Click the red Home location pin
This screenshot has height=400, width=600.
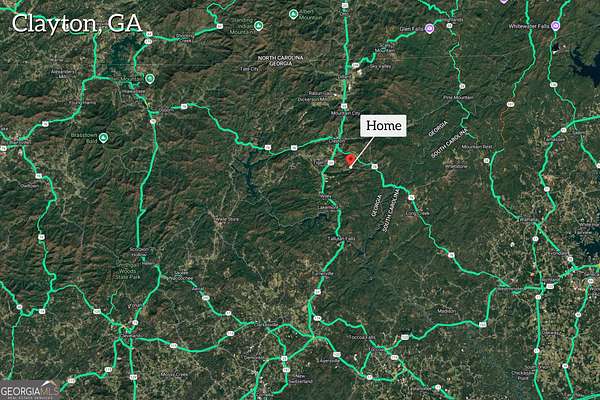349,160
